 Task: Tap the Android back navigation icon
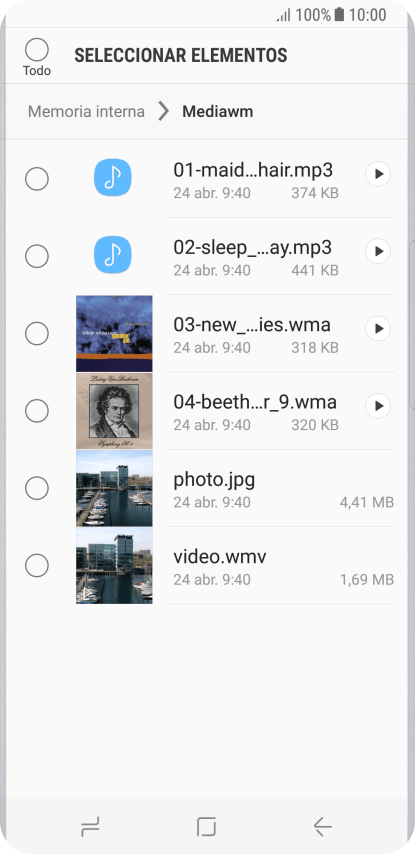(x=322, y=827)
